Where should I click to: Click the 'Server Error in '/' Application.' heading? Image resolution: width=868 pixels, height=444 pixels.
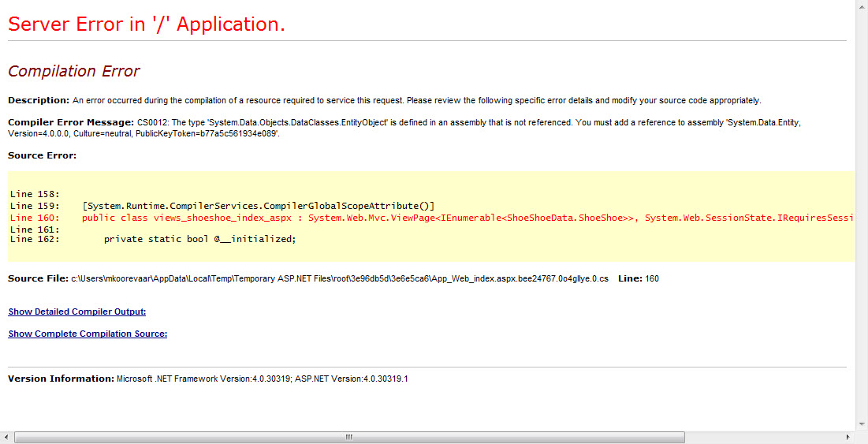coord(147,24)
